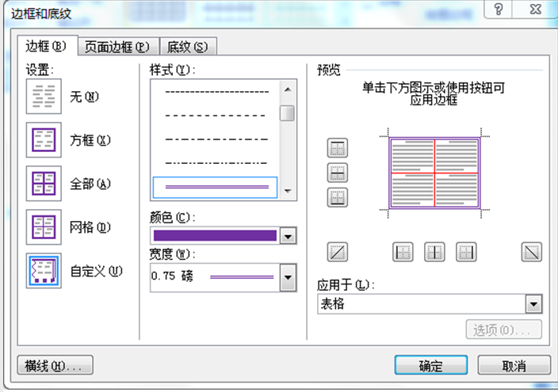This screenshot has width=558, height=392.
Task: Toggle the top border button in preview
Action: (338, 147)
